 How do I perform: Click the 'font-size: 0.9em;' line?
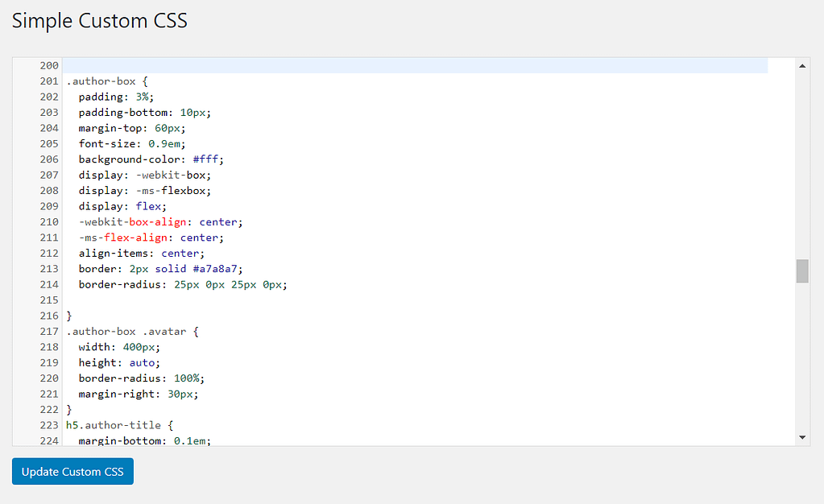click(132, 143)
